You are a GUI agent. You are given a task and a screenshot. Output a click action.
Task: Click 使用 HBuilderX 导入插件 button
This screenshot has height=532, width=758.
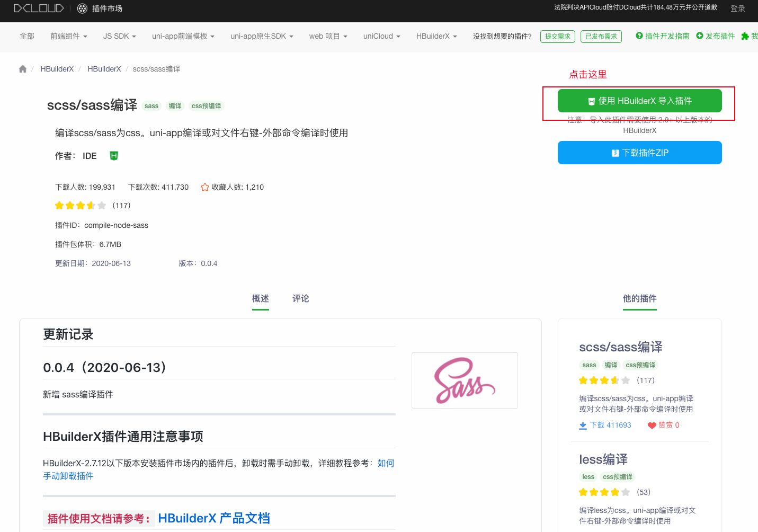pos(639,101)
